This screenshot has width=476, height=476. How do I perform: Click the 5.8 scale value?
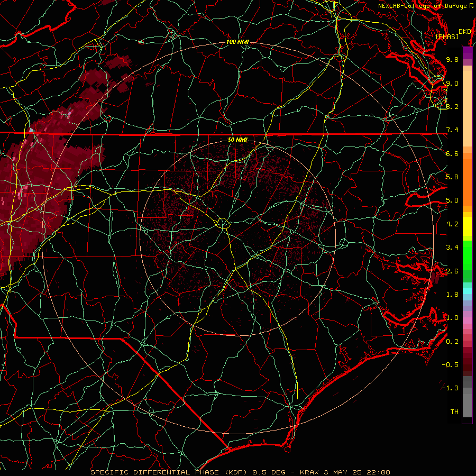click(452, 177)
